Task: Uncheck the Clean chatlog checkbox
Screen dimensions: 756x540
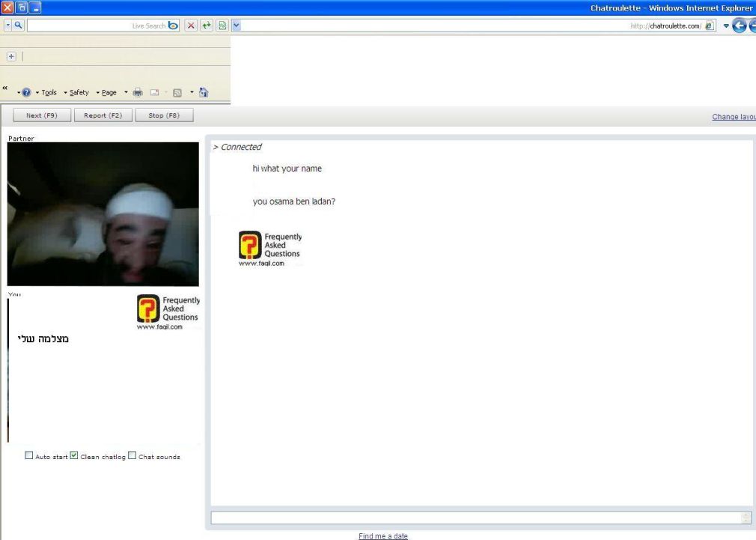Action: tap(74, 455)
